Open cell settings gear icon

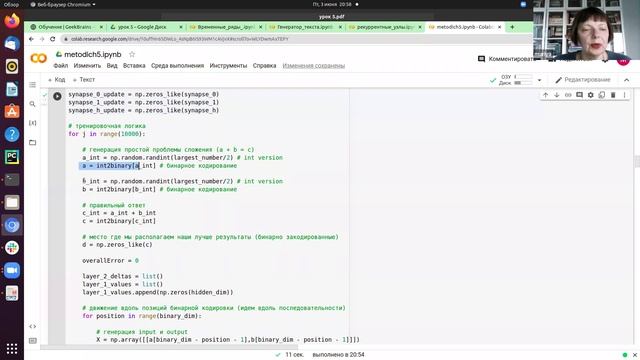[590, 95]
